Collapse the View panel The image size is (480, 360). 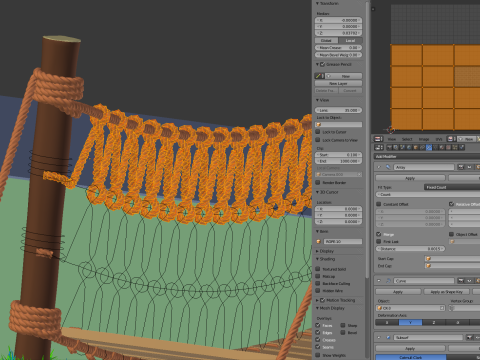317,100
